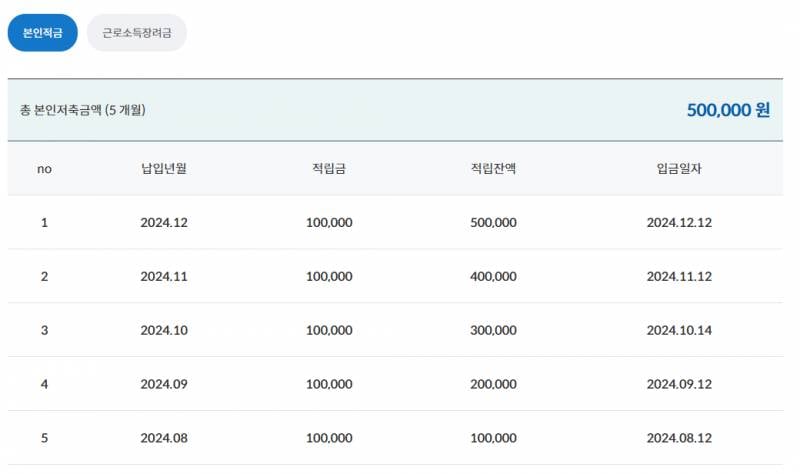
Task: Select the payment month 2024.12 cell
Action: coord(164,222)
